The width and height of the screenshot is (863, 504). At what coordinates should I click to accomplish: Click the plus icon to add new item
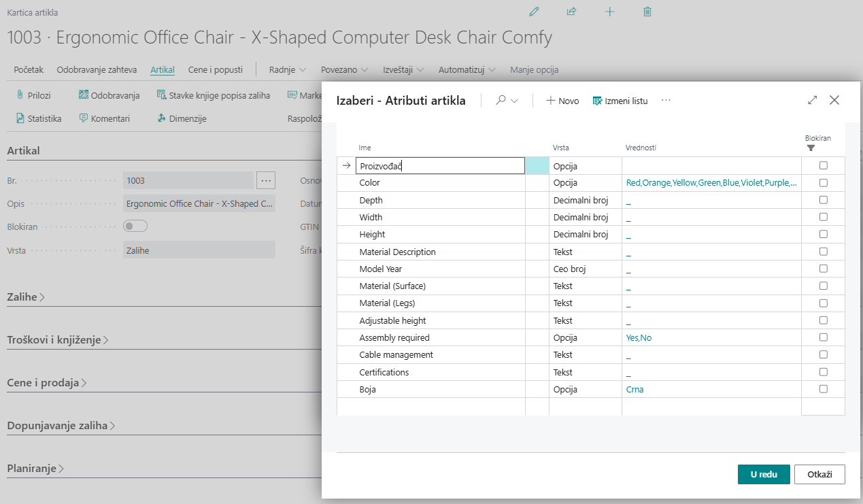(x=609, y=12)
